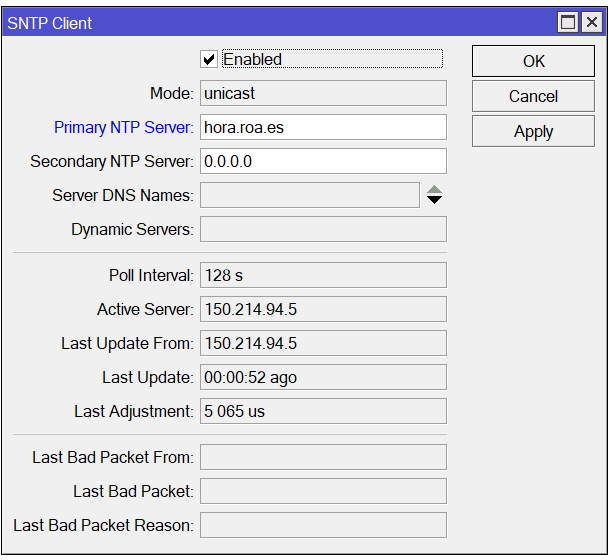Toggle the Enabled checkbox

pyautogui.click(x=209, y=60)
